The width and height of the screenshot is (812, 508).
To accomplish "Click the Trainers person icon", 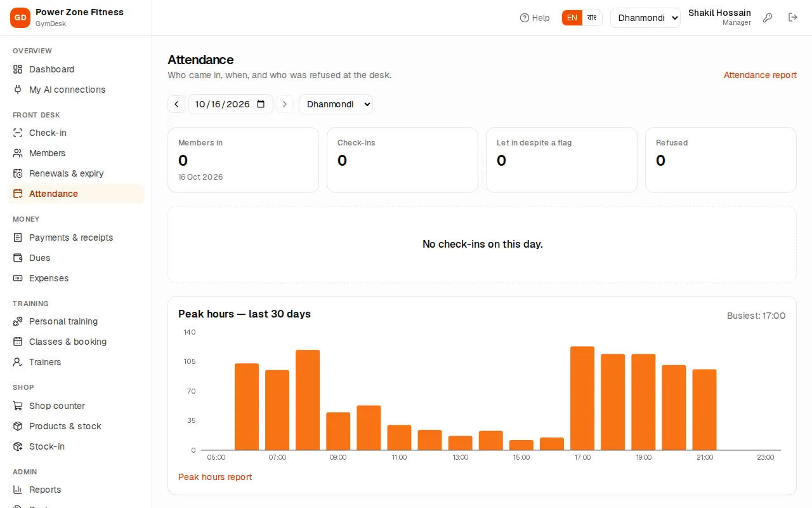I will (18, 362).
